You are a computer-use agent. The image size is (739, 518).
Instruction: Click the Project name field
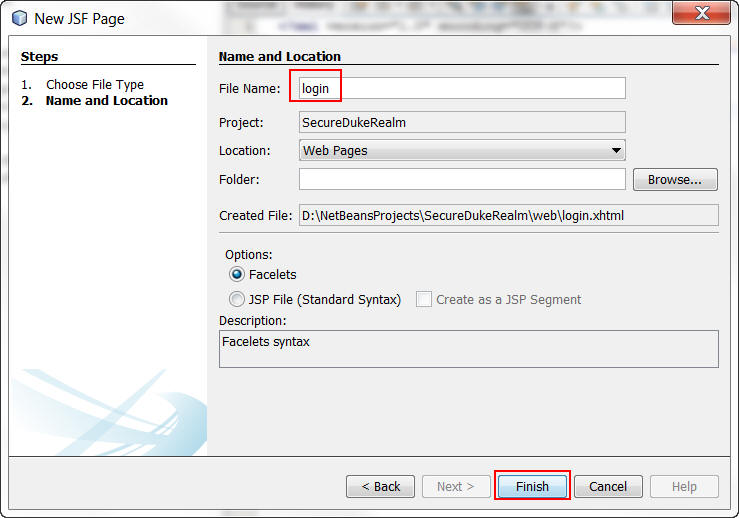click(x=462, y=123)
